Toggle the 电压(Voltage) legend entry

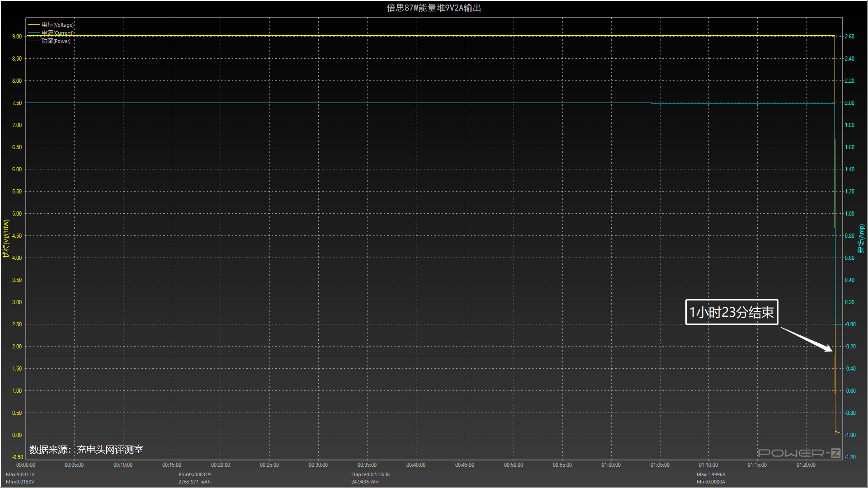point(57,25)
